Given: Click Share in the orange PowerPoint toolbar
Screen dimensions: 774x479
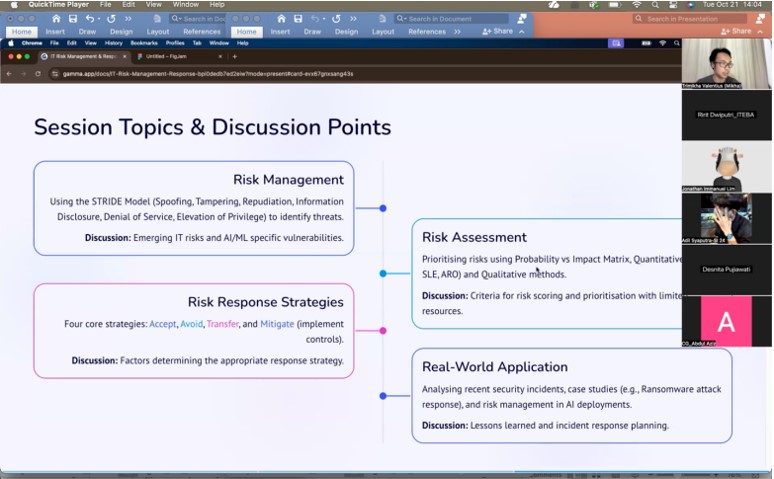Looking at the screenshot, I should pos(735,31).
